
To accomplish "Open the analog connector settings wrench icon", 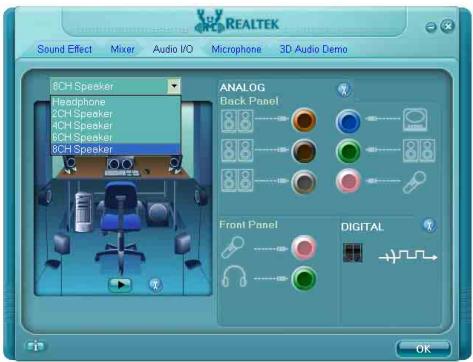I will coord(344,89).
